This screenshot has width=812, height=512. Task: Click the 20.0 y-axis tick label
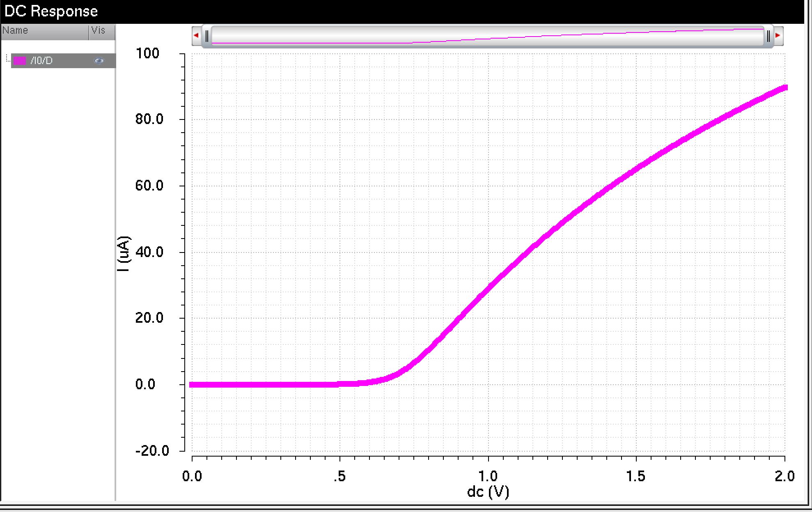(x=149, y=318)
